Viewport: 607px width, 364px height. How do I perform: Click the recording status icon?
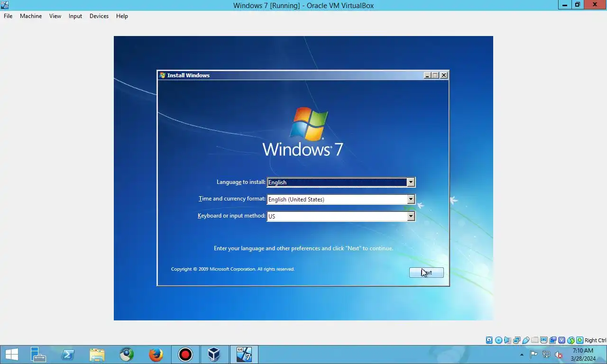[552, 340]
